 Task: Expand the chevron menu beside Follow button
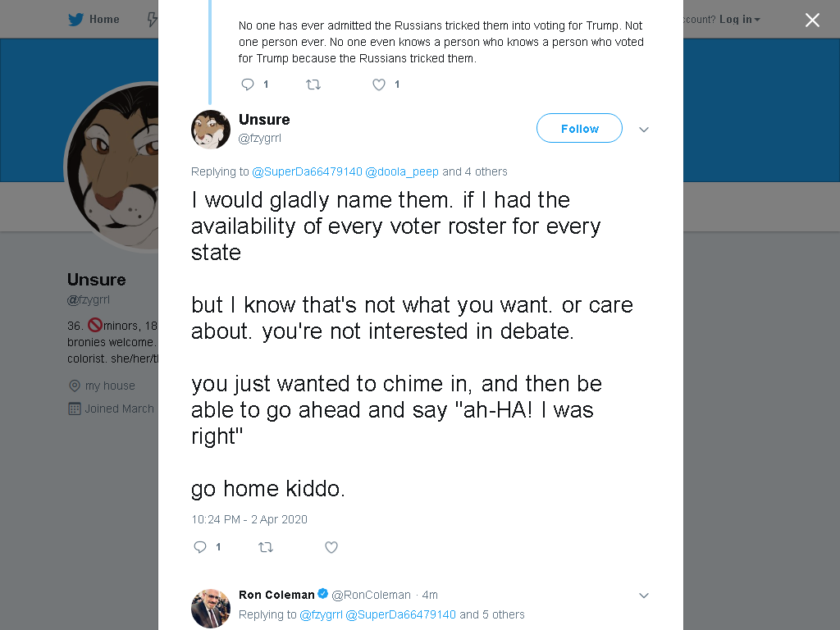pos(644,129)
